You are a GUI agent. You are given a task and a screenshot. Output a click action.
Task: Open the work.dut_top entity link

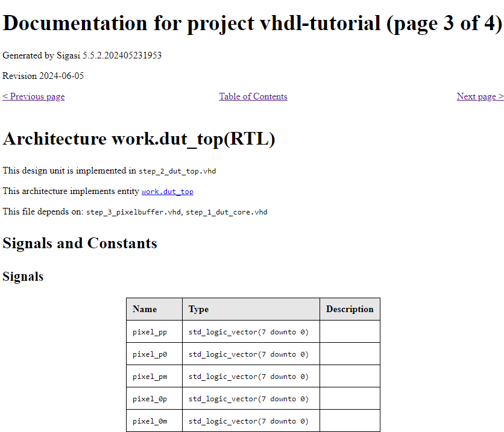point(167,192)
